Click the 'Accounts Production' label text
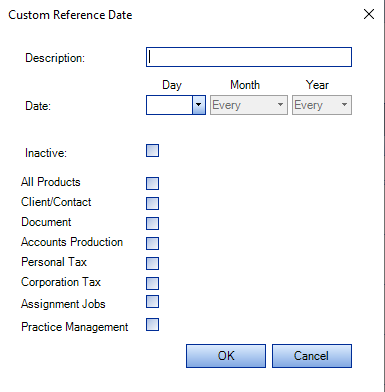Screen dimensions: 385x392 [72, 242]
